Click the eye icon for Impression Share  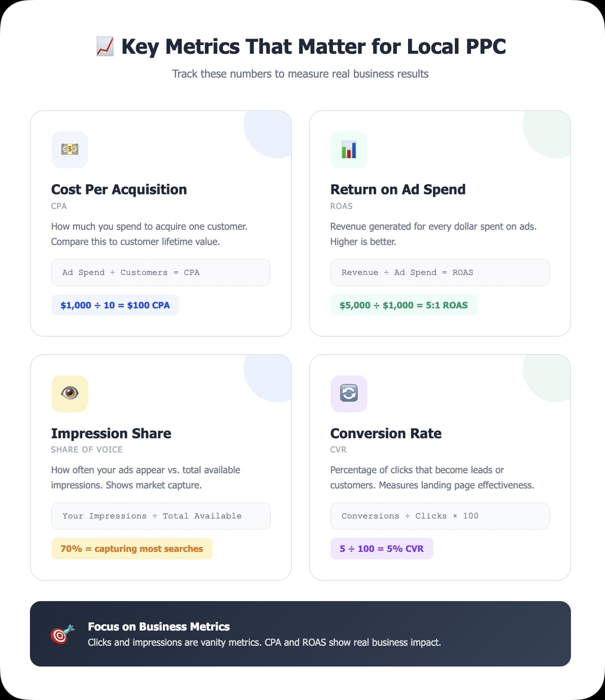pyautogui.click(x=70, y=393)
